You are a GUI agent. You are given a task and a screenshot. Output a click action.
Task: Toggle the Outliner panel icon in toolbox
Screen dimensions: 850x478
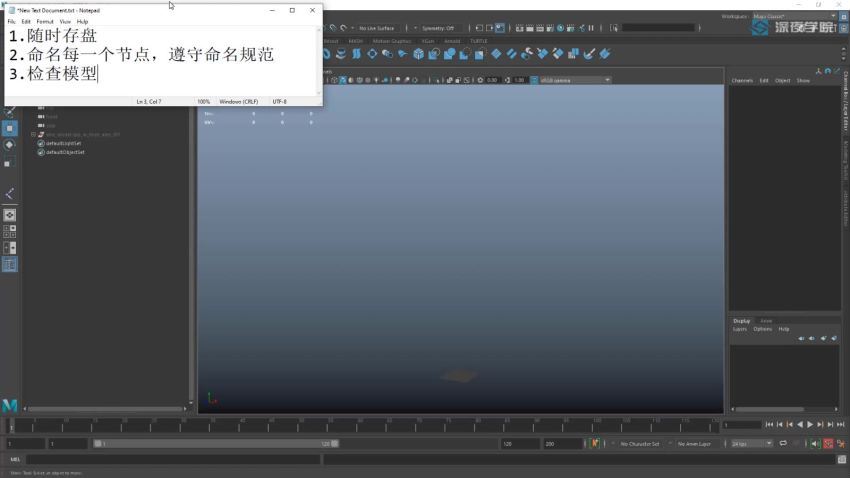click(x=9, y=264)
